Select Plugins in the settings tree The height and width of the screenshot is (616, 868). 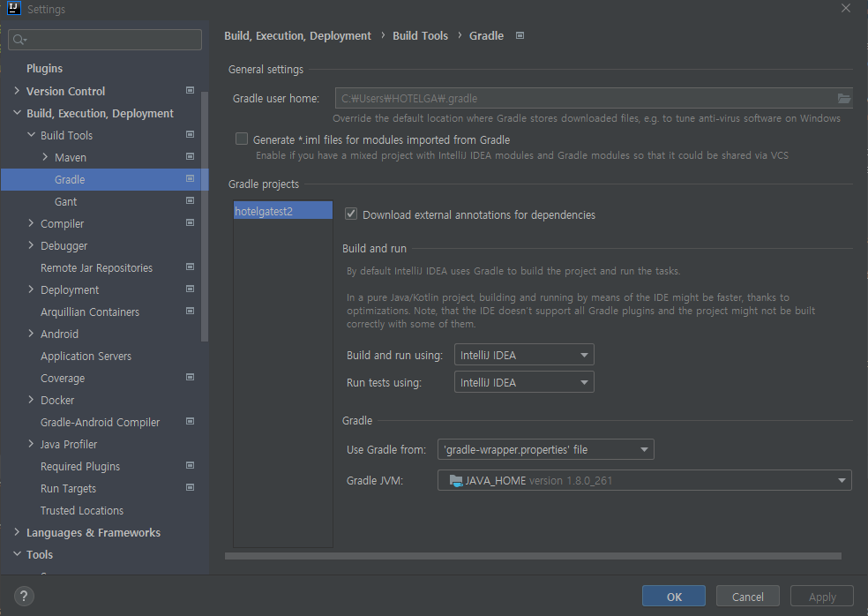click(45, 69)
